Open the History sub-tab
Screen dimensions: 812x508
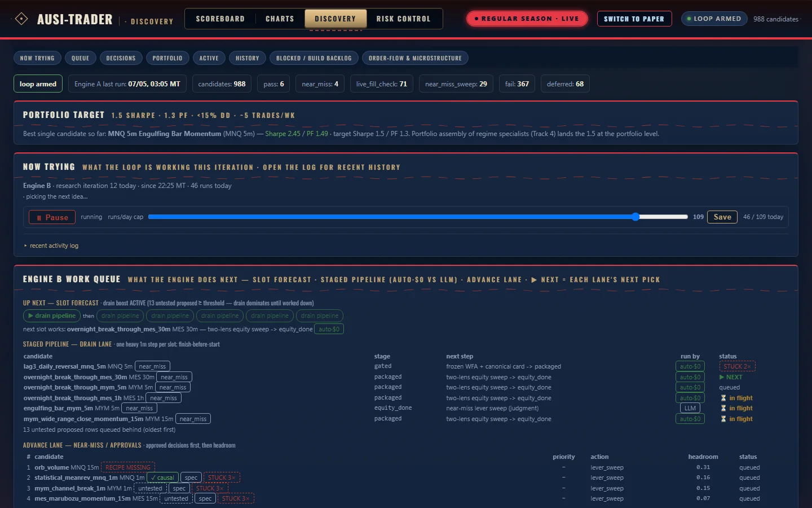pos(248,58)
